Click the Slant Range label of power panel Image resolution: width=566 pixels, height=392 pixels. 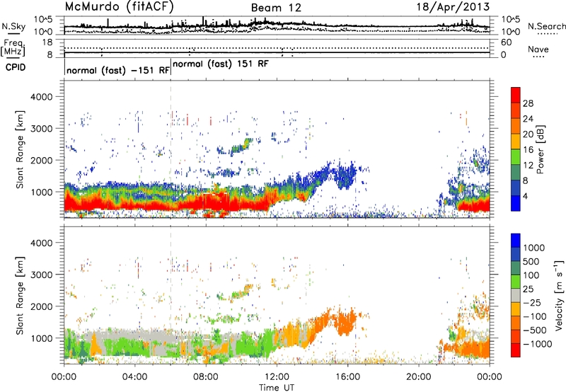pyautogui.click(x=20, y=149)
